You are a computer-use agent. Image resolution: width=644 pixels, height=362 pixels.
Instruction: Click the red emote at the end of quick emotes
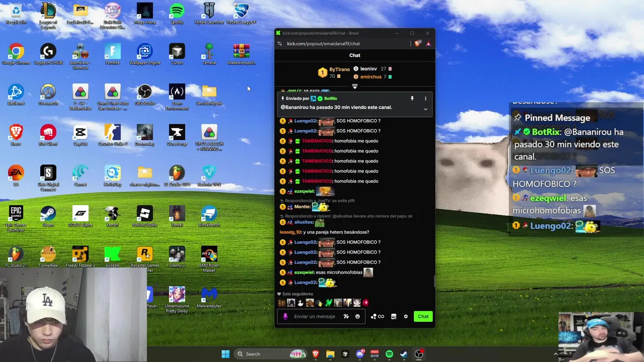(x=366, y=303)
